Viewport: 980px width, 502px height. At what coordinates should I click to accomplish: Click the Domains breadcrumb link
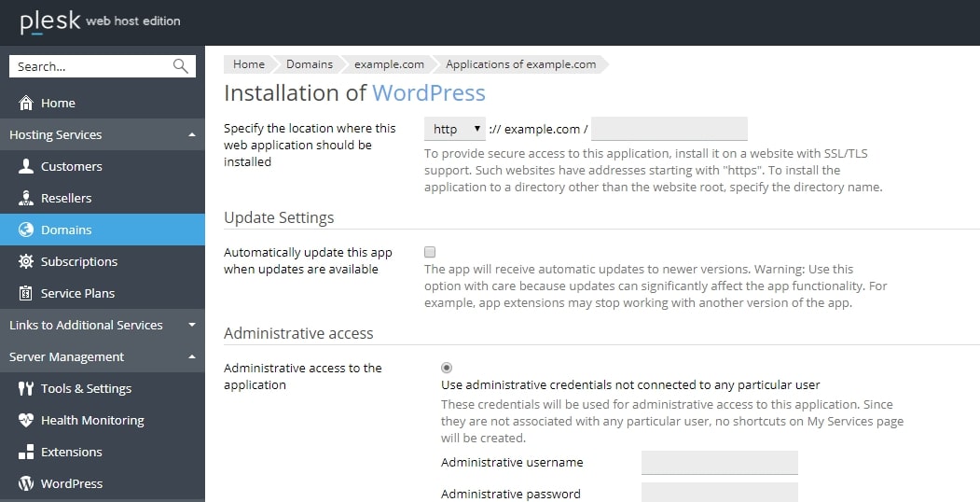[x=310, y=63]
